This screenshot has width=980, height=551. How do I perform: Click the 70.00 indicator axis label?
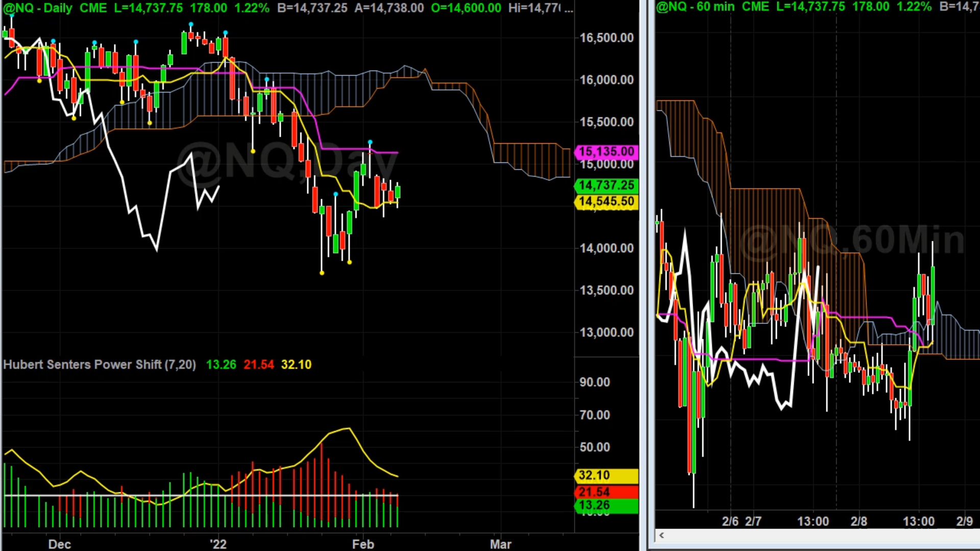click(x=595, y=415)
